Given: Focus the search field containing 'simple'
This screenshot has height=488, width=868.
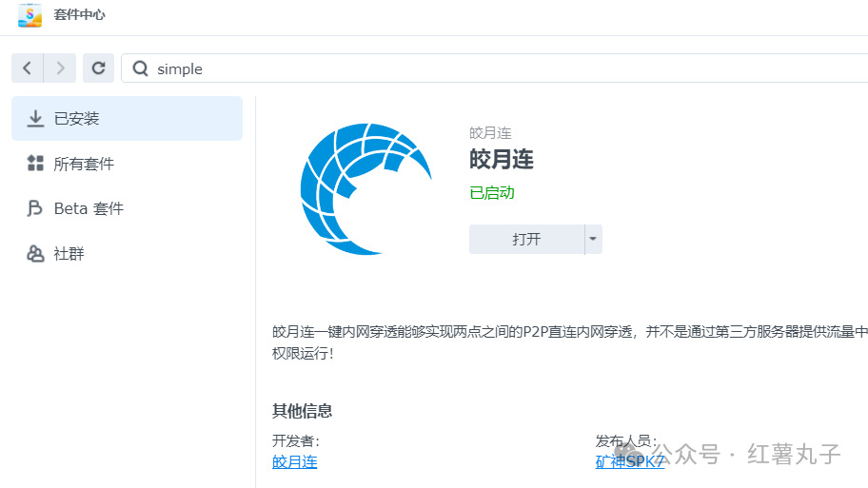Looking at the screenshot, I should point(494,68).
